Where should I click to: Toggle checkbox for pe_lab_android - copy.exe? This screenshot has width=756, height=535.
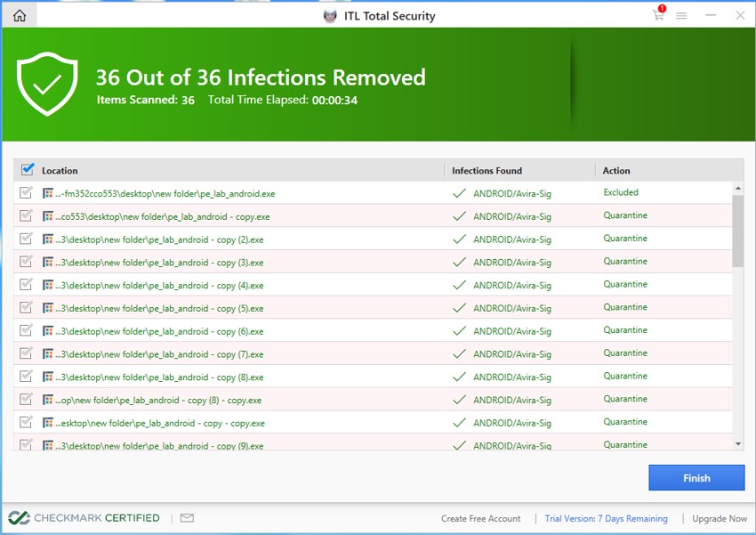coord(26,215)
